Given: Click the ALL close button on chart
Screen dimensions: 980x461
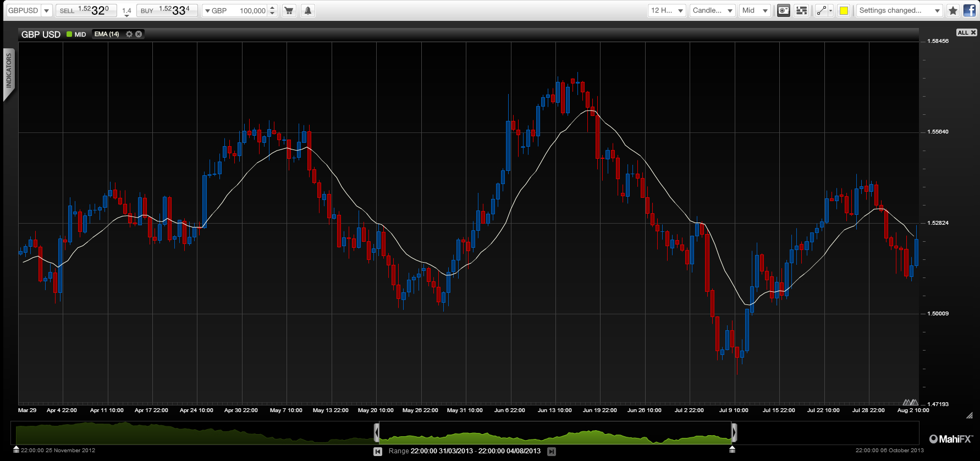Looking at the screenshot, I should point(967,32).
